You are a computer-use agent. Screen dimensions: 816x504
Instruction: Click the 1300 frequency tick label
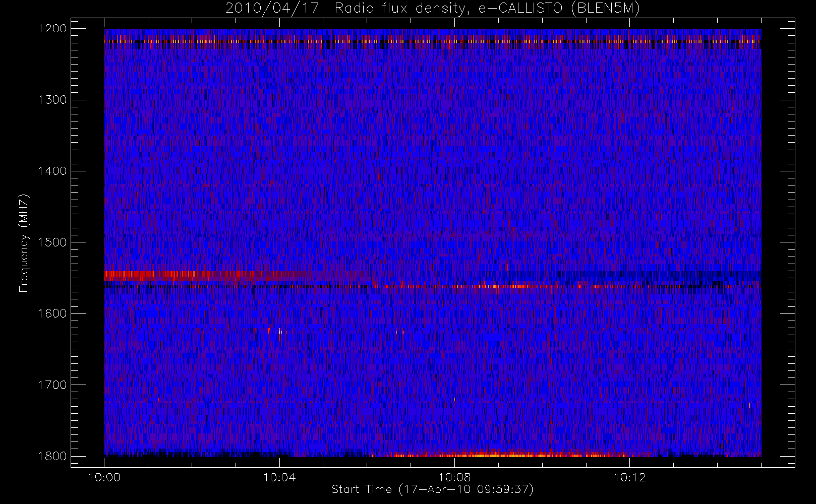(x=52, y=100)
